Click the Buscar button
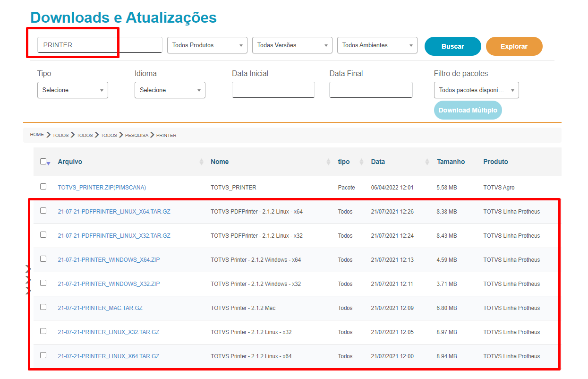 click(x=452, y=46)
